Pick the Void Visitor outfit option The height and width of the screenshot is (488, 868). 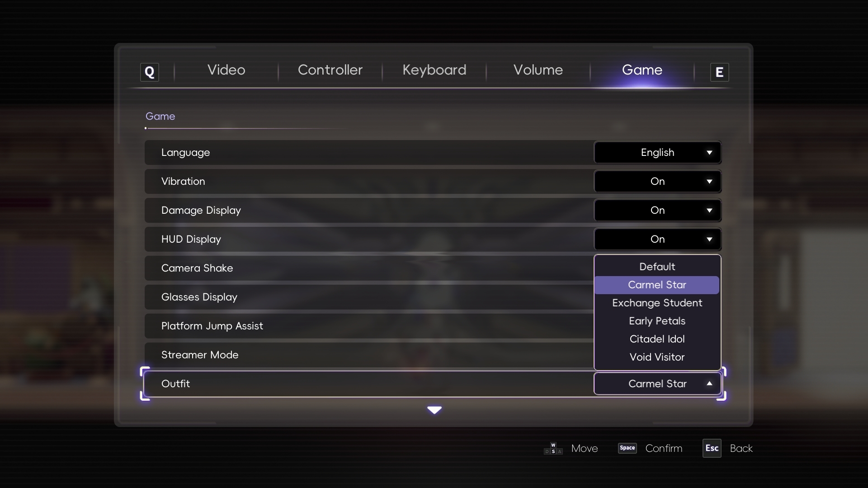click(x=657, y=357)
